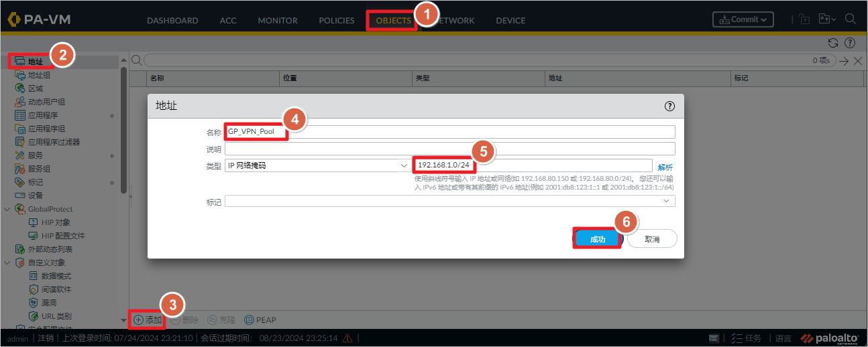
Task: Open the POLICIES tab
Action: point(337,20)
